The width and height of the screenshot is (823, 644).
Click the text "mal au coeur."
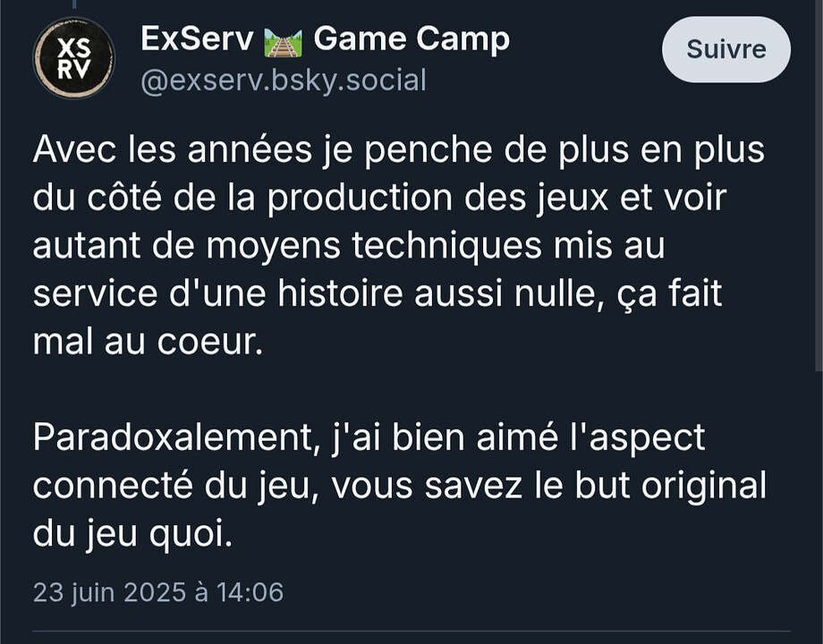(x=148, y=343)
